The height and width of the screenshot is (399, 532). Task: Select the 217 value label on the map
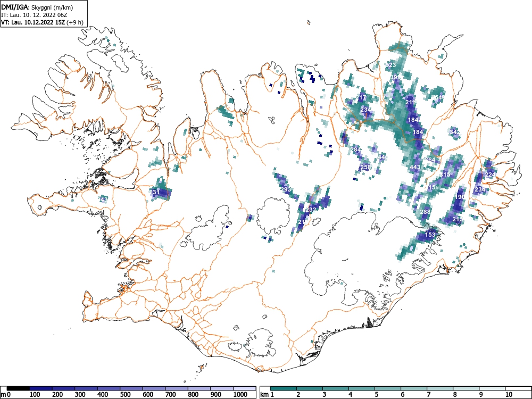(x=362, y=98)
